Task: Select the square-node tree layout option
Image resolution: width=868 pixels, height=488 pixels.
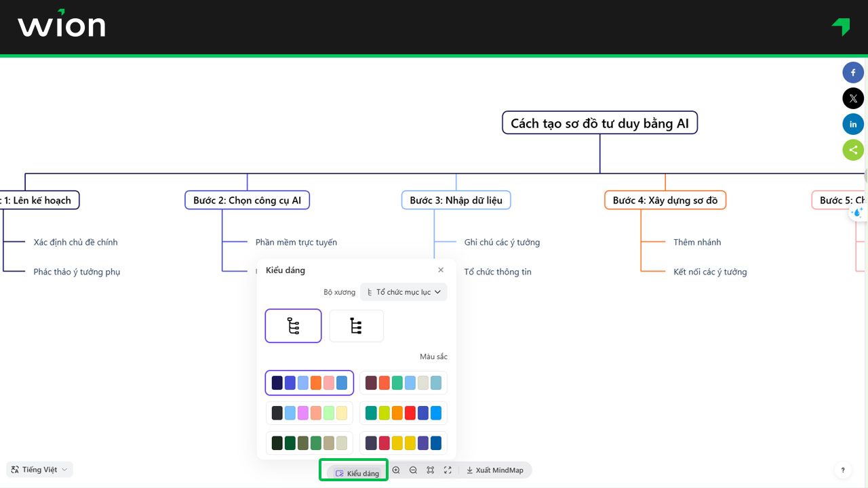Action: (x=356, y=326)
